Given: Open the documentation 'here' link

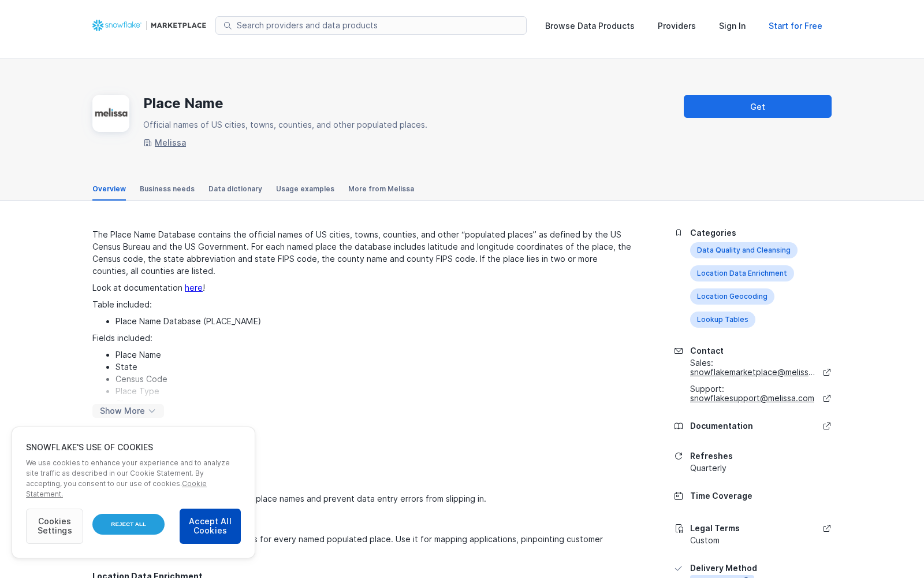Looking at the screenshot, I should click(x=193, y=288).
